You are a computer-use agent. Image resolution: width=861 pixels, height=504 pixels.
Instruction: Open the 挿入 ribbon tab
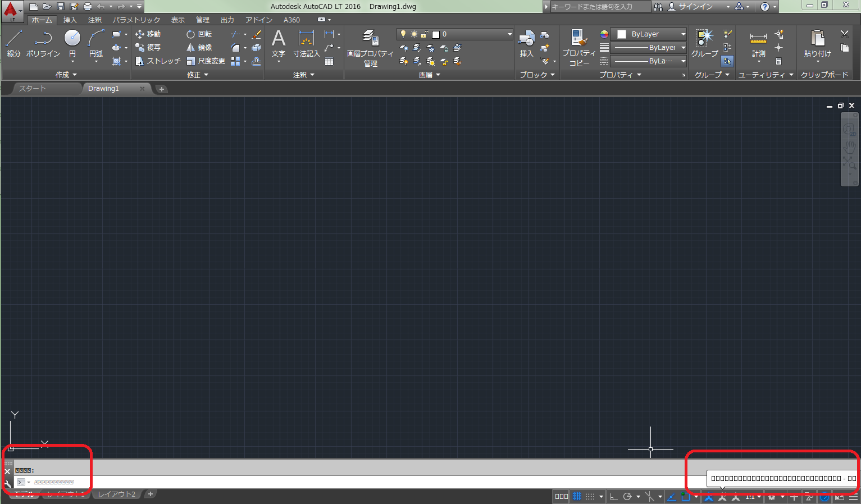[x=70, y=20]
